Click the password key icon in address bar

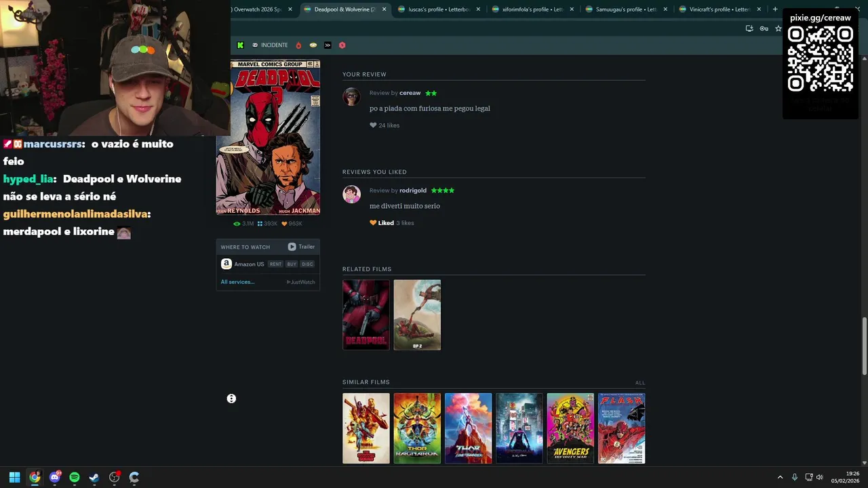point(764,28)
